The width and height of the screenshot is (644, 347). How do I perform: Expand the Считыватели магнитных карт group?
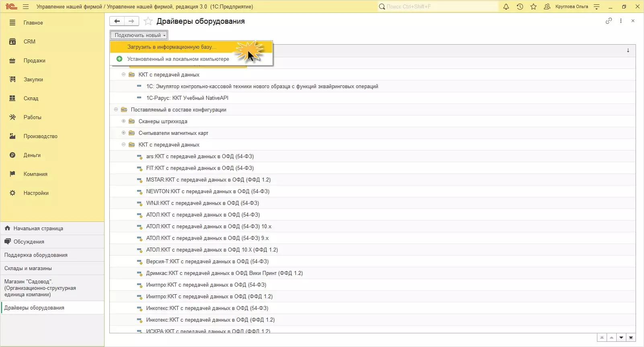(x=123, y=133)
